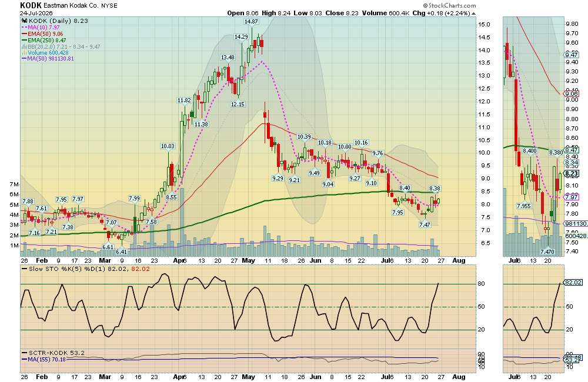Image resolution: width=588 pixels, height=382 pixels.
Task: Select the EMA(250) 8.47 legend entry
Action: point(44,40)
